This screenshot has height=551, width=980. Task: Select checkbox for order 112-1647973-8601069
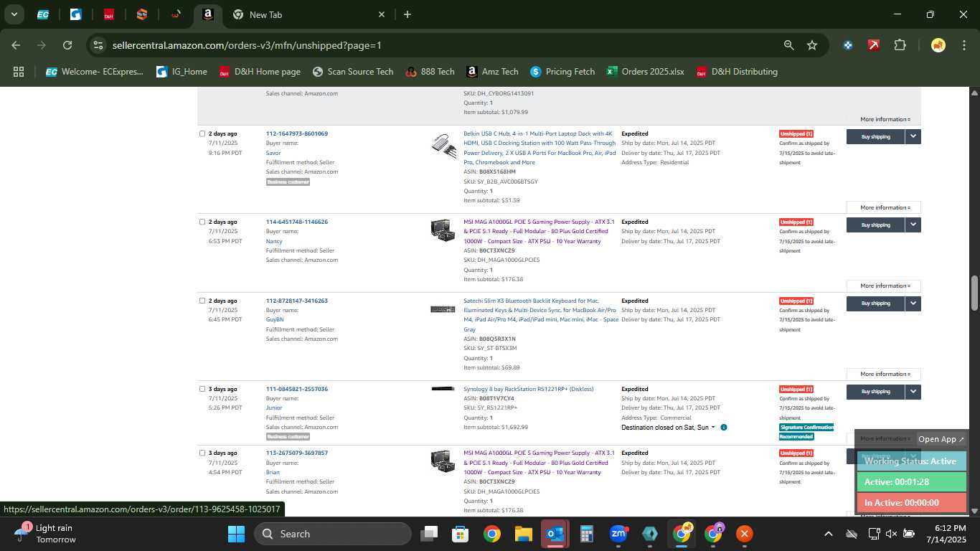pos(202,133)
